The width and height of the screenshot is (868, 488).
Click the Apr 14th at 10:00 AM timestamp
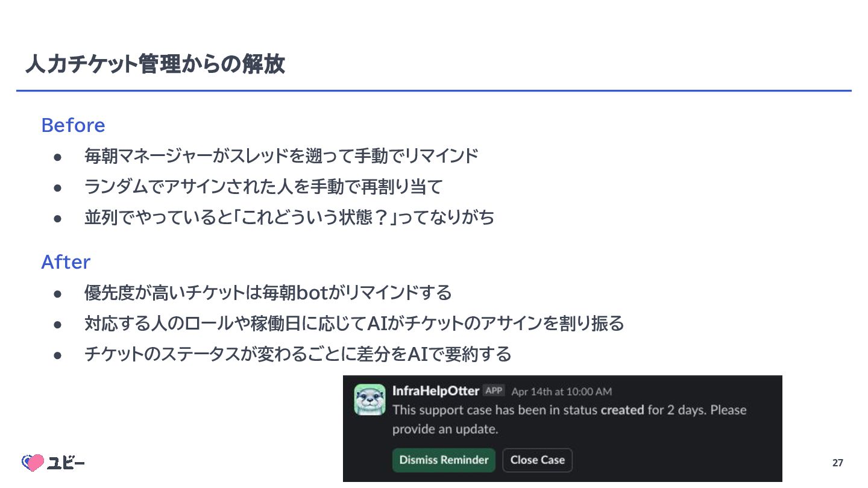pos(562,392)
